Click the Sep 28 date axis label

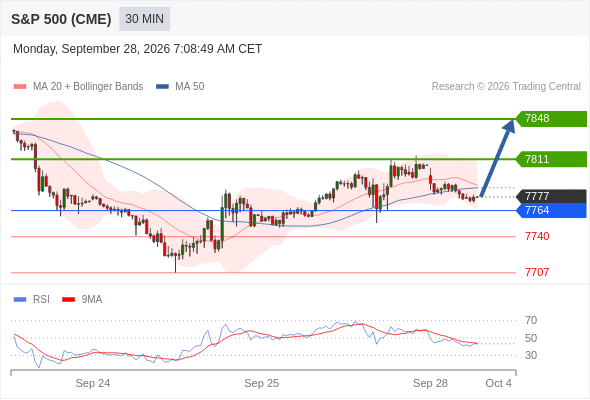coord(430,383)
